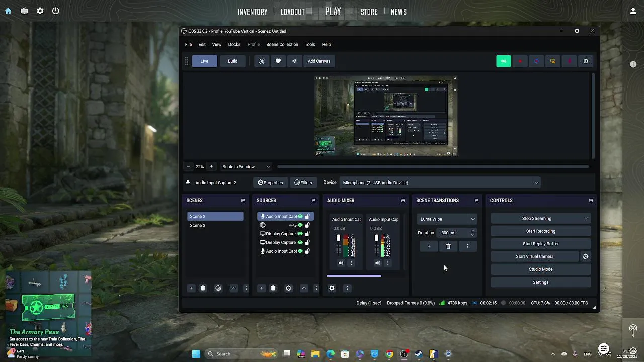Pop out the Audio Mixer dock panel
The width and height of the screenshot is (644, 362).
click(x=403, y=201)
